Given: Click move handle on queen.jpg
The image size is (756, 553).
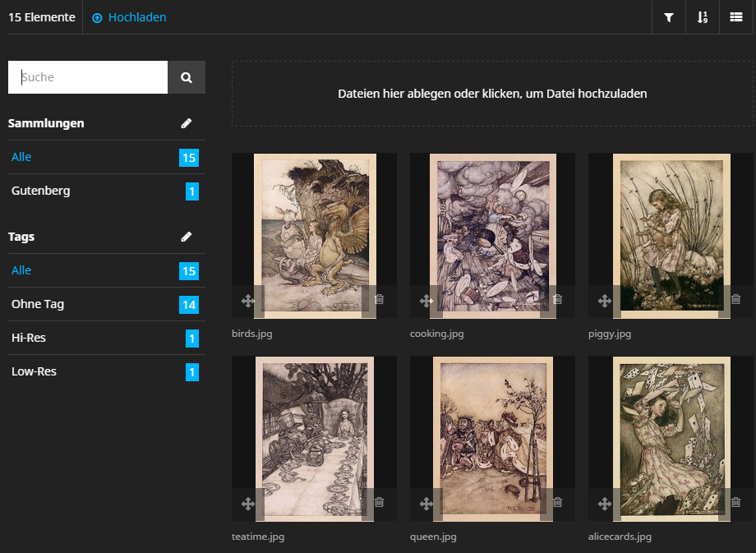Looking at the screenshot, I should (426, 505).
